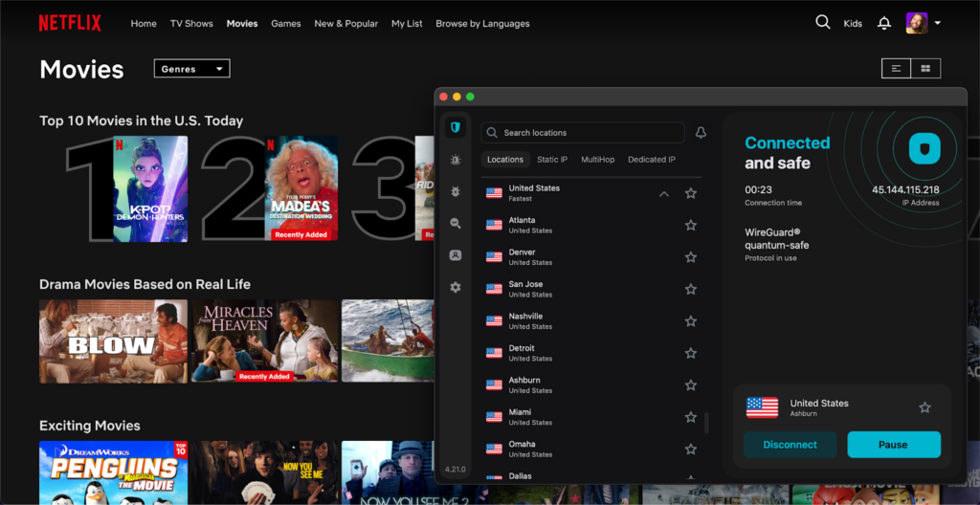The image size is (980, 505).
Task: Click the Netflix logo
Action: click(x=70, y=23)
